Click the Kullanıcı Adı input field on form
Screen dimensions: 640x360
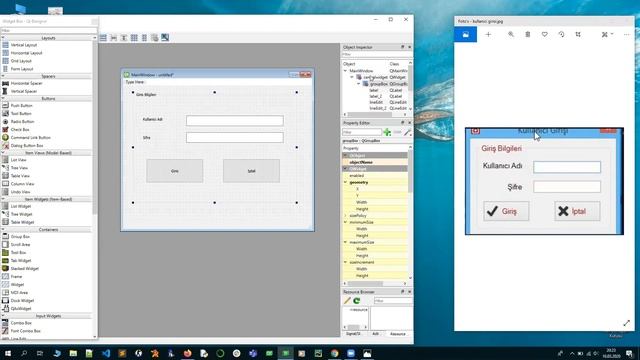coord(235,120)
